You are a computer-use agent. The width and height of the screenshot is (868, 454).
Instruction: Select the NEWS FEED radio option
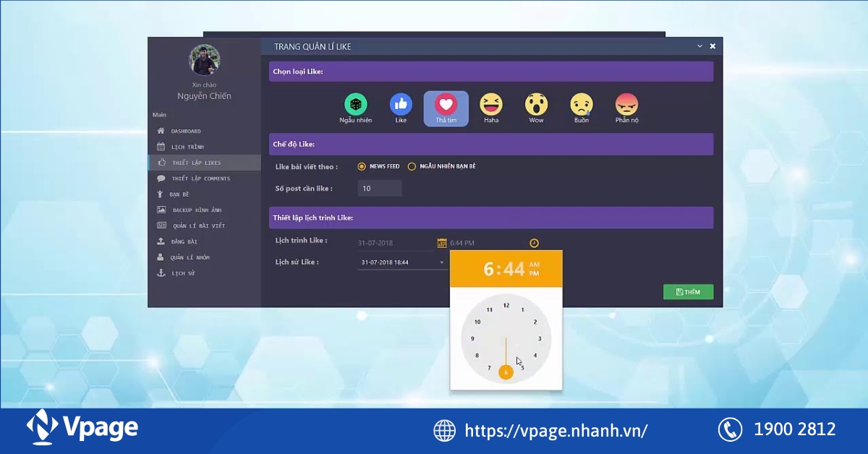(x=361, y=166)
